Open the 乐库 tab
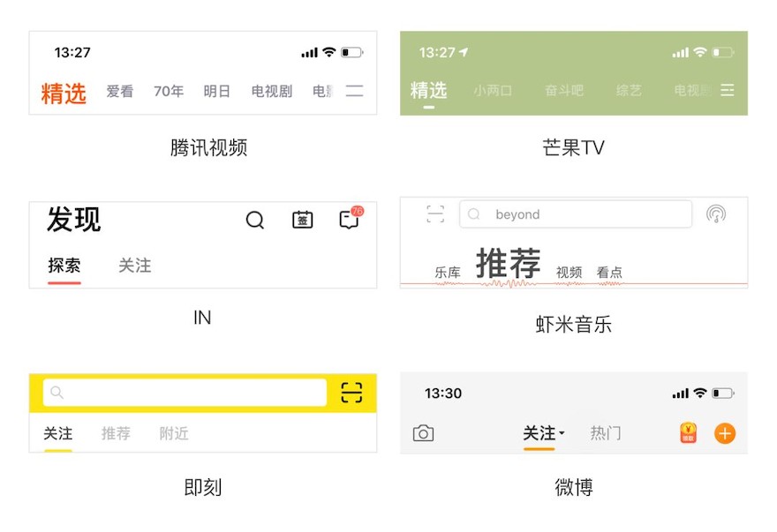The height and width of the screenshot is (532, 777). (448, 272)
